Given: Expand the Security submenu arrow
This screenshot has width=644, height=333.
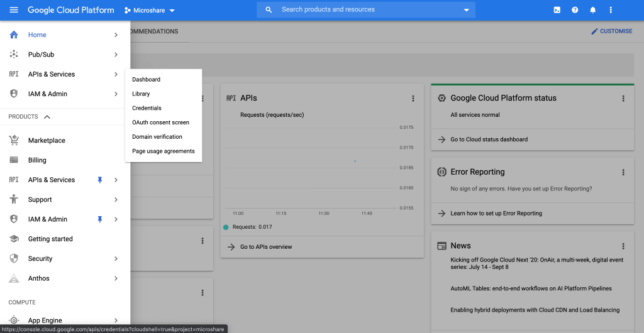Looking at the screenshot, I should 116,259.
